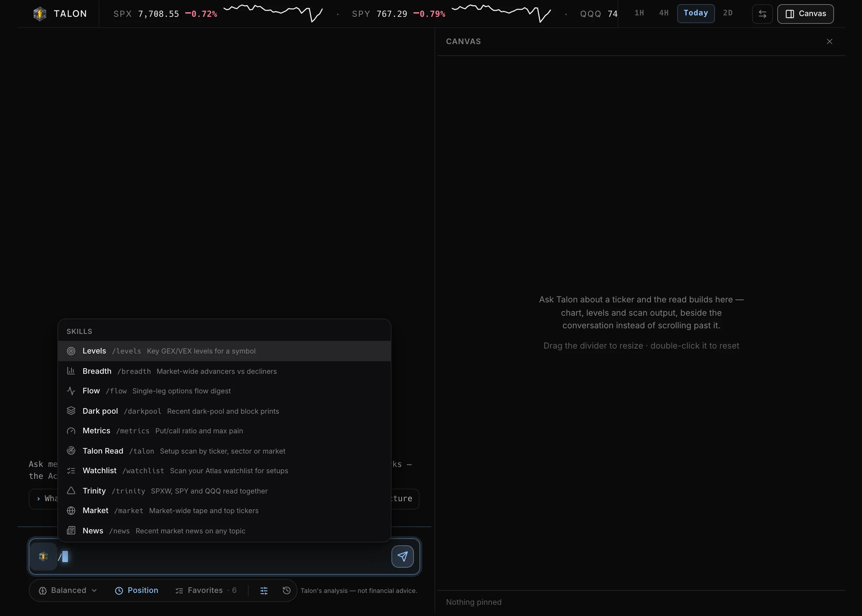The height and width of the screenshot is (616, 862).
Task: Click the Dark pool layers icon
Action: point(71,411)
